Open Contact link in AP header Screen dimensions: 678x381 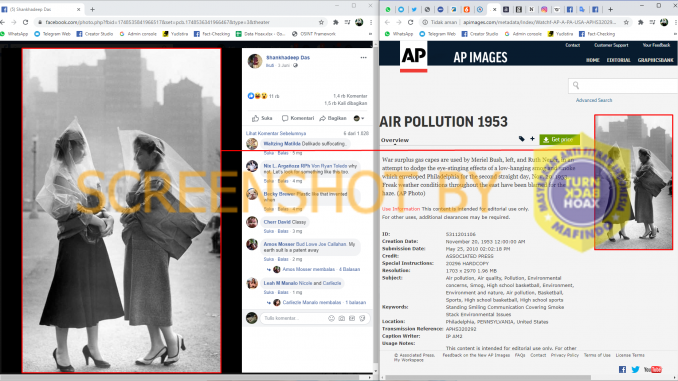pyautogui.click(x=572, y=45)
